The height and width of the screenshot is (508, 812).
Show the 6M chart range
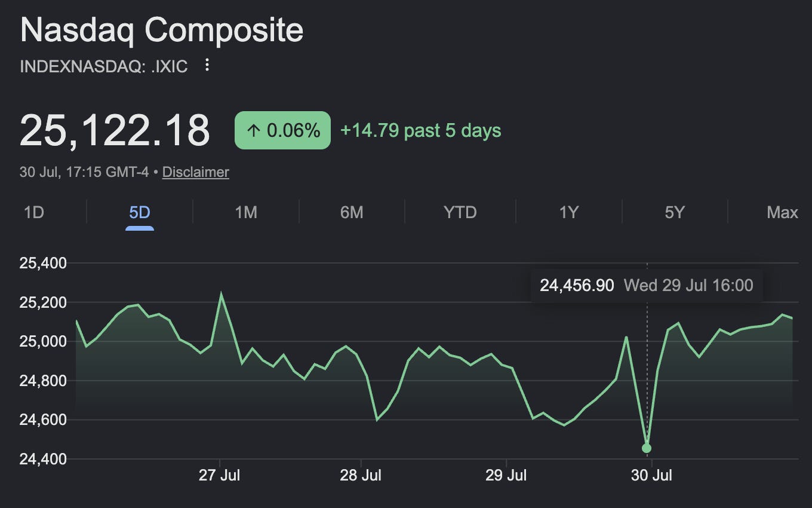352,212
